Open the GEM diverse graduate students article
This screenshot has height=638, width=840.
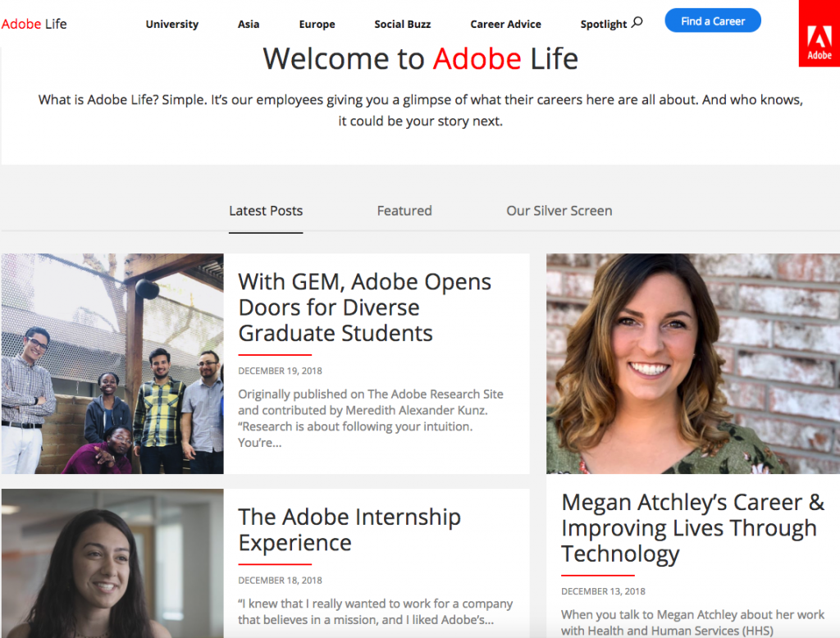click(364, 308)
